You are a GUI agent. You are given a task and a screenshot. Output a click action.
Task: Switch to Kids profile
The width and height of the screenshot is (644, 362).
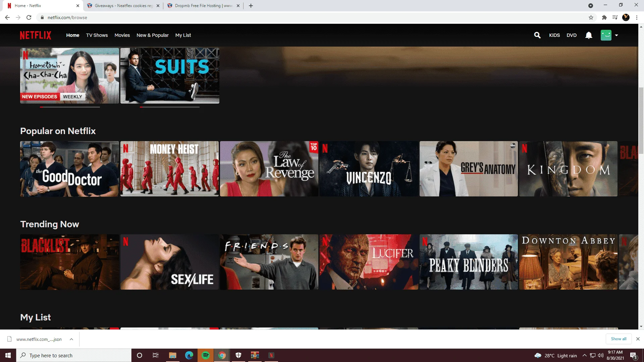pyautogui.click(x=554, y=35)
